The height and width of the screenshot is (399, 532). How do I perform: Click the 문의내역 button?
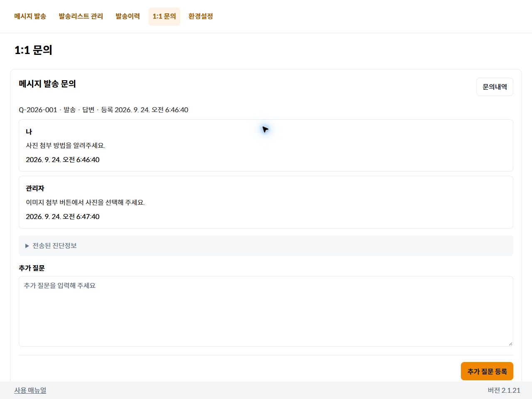(495, 87)
